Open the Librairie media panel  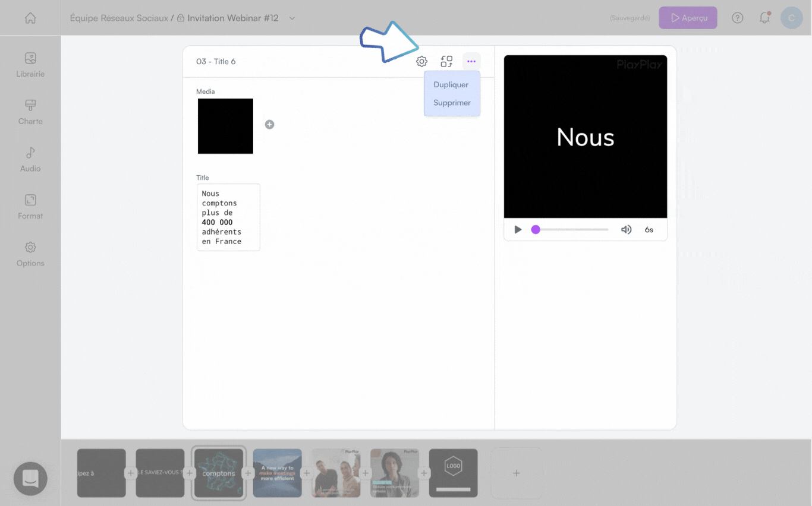pos(30,65)
